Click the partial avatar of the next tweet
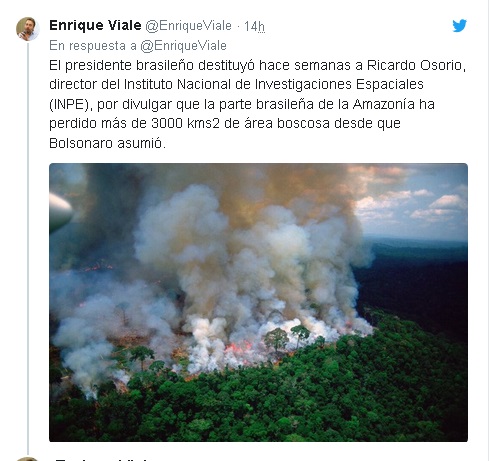This screenshot has width=493, height=461. (28, 459)
